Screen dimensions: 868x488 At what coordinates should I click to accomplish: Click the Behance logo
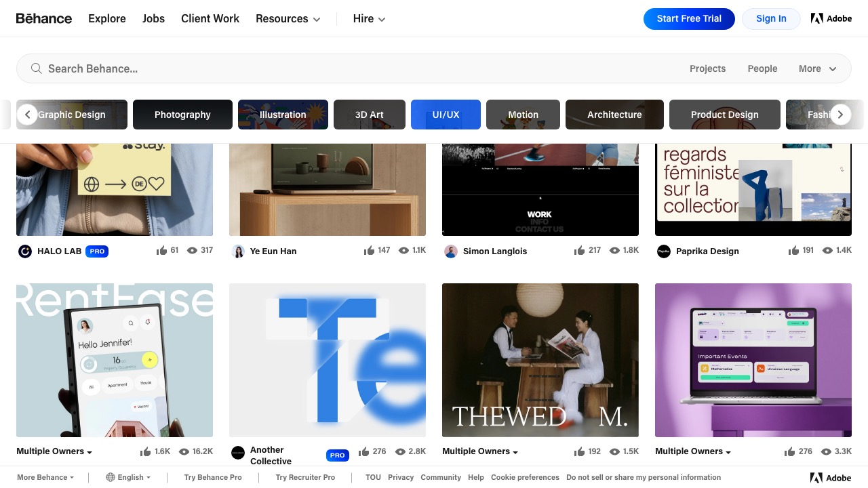tap(44, 18)
